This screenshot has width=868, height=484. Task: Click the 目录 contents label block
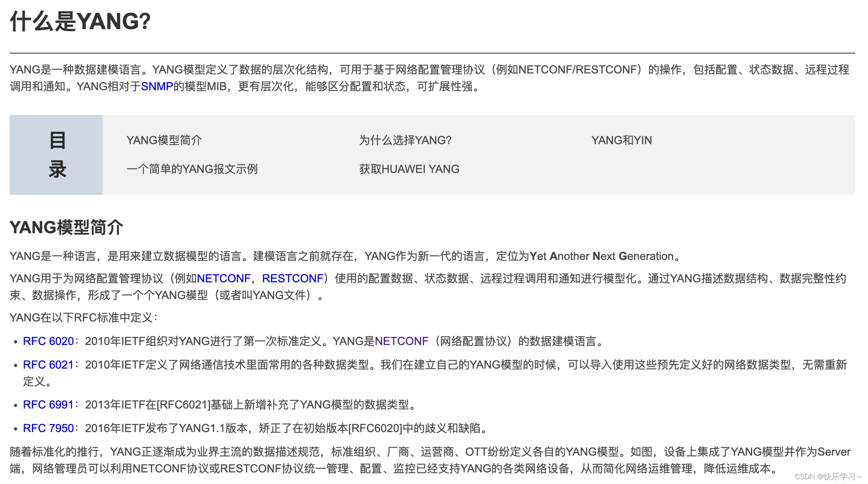[x=56, y=155]
